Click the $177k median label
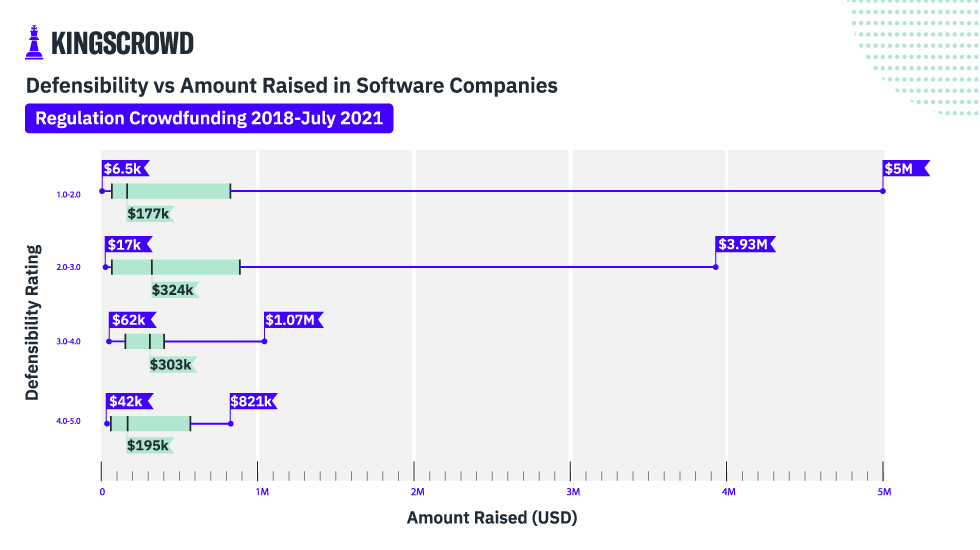This screenshot has width=980, height=550. pos(148,213)
